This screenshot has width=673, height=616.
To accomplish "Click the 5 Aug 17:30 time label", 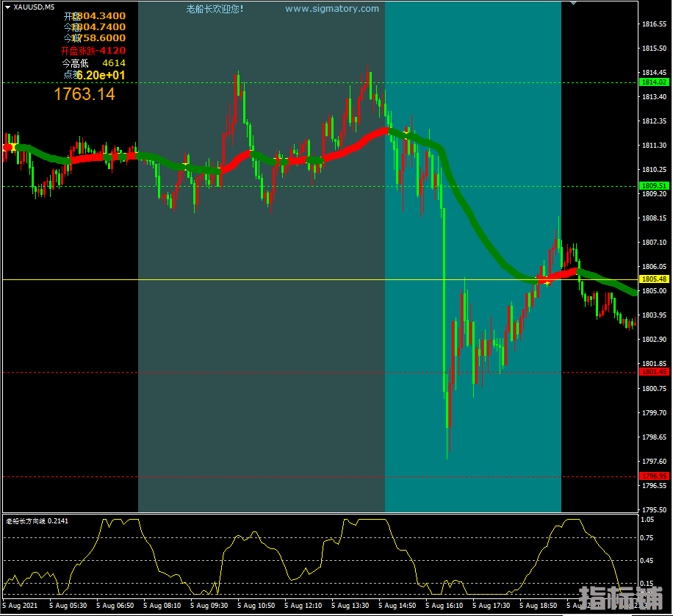I will click(x=491, y=606).
